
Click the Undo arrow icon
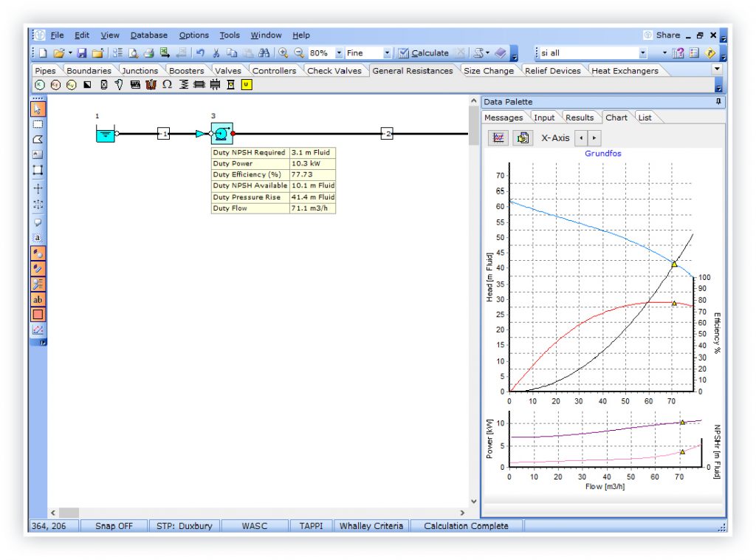(x=200, y=53)
